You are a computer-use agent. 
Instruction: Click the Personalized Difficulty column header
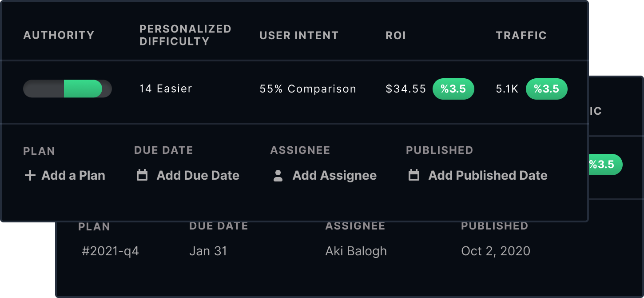point(185,35)
